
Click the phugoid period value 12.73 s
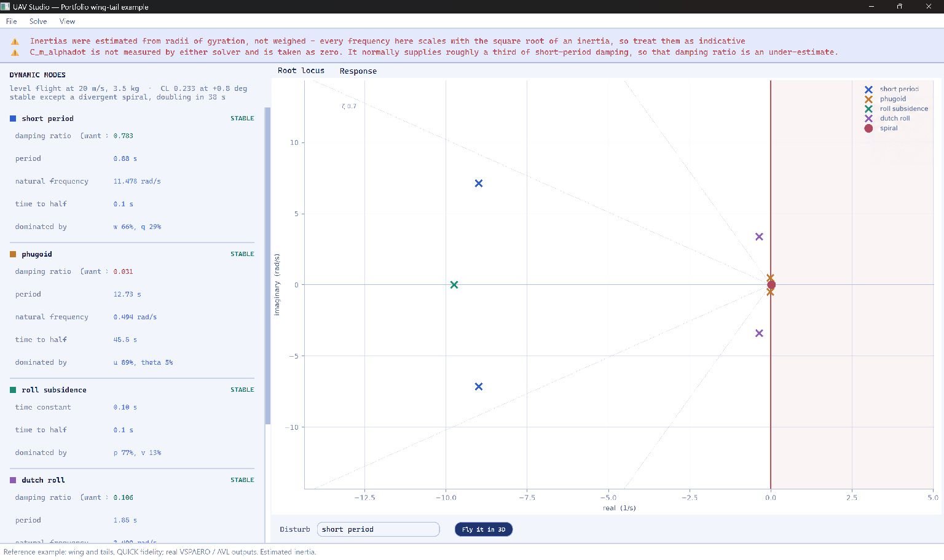click(127, 294)
